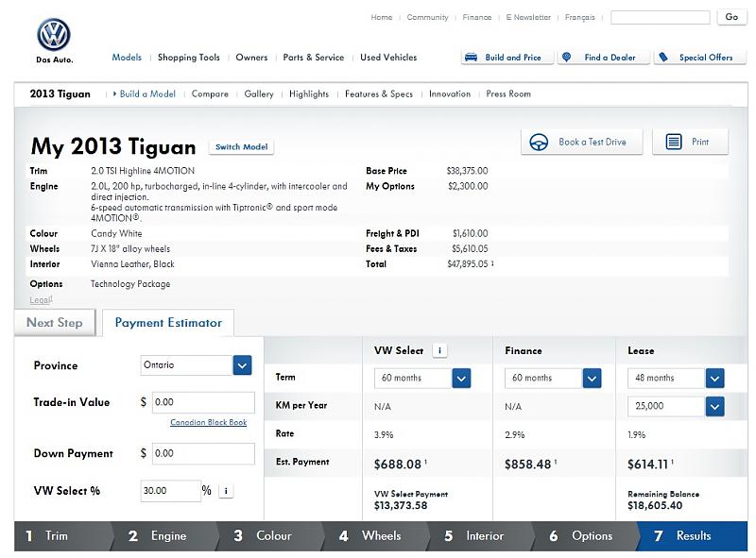Image resolution: width=756 pixels, height=558 pixels.
Task: Open the info icon next to VW Select %
Action: tap(226, 491)
